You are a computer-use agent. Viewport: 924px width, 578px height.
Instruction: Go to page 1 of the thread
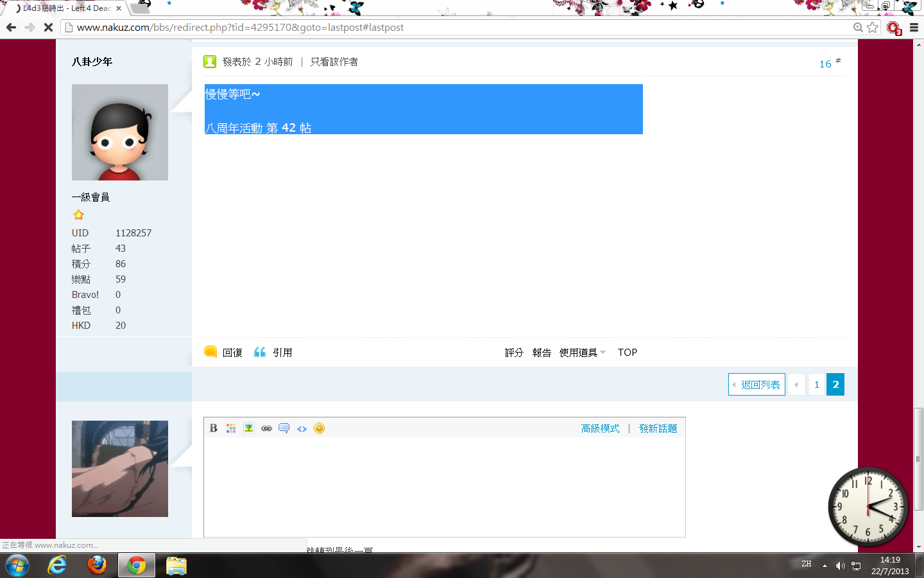[816, 385]
